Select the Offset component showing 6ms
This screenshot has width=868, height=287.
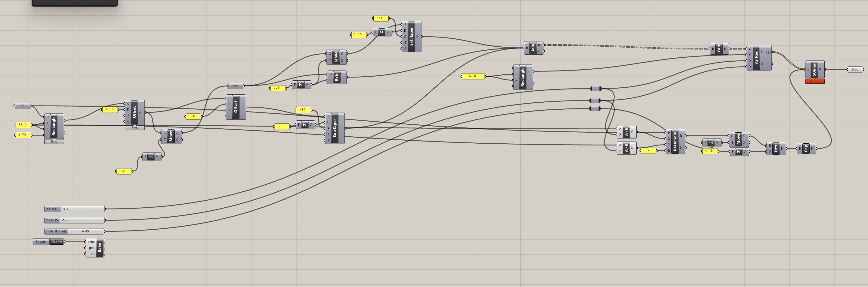coord(135,112)
